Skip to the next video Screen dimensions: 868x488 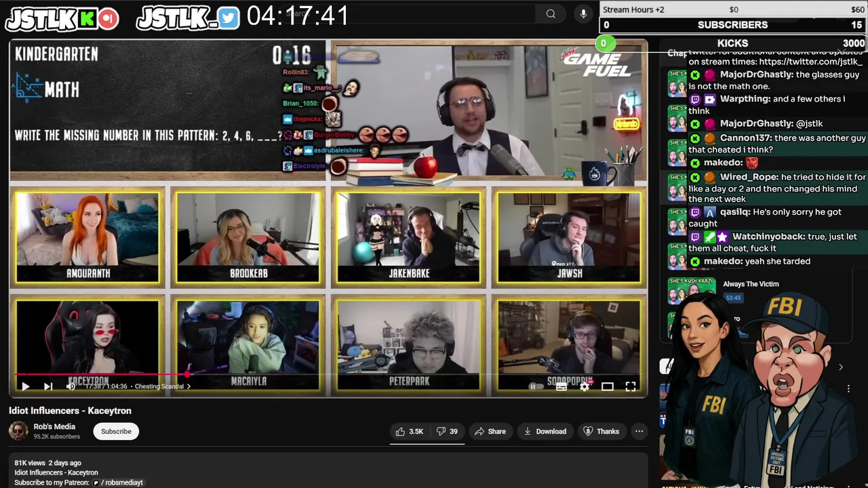tap(48, 386)
